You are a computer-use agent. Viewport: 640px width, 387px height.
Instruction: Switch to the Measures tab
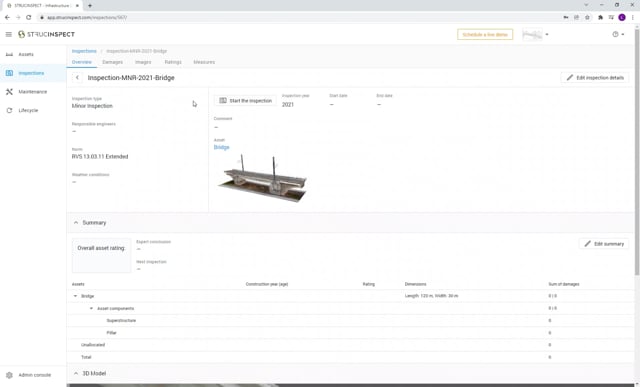pyautogui.click(x=204, y=62)
